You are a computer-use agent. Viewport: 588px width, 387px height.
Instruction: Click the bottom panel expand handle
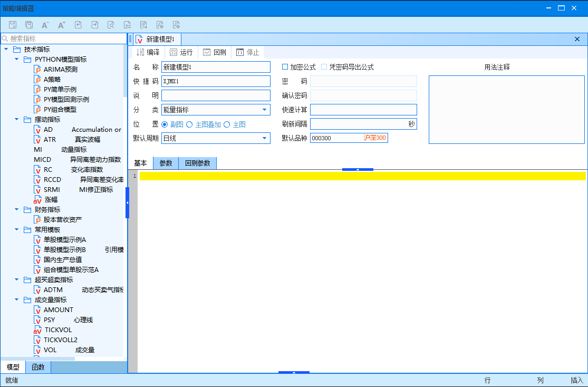tap(294, 372)
